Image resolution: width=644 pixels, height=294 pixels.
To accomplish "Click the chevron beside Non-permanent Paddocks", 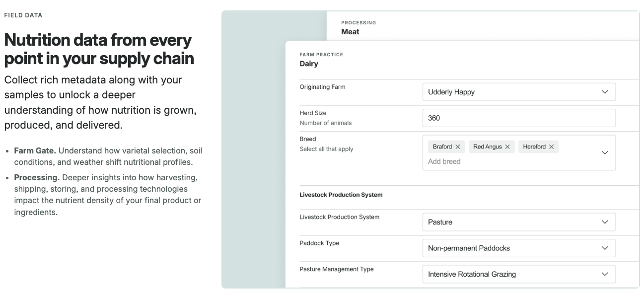I will pyautogui.click(x=605, y=248).
